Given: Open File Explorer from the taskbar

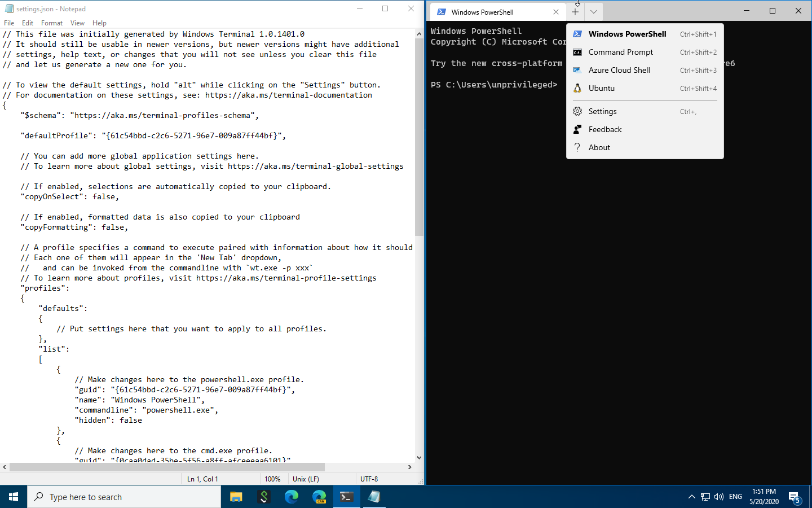Looking at the screenshot, I should [x=236, y=497].
